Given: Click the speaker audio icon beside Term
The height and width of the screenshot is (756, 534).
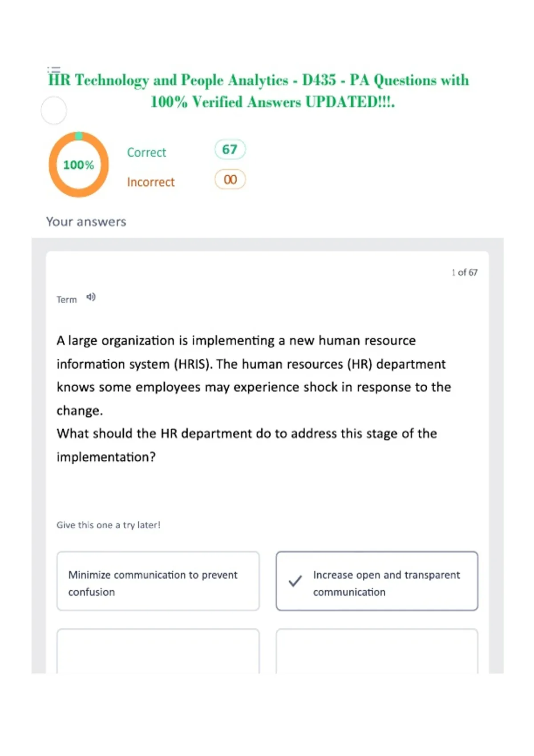Looking at the screenshot, I should tap(91, 297).
